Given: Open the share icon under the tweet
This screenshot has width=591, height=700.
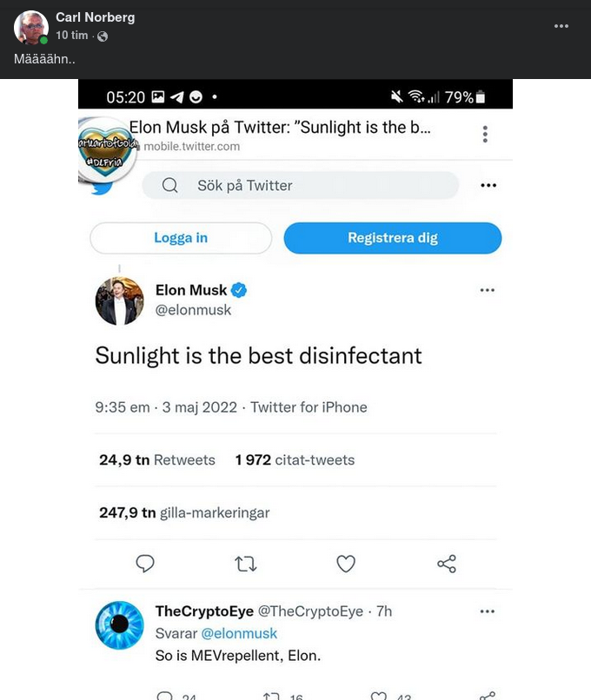Looking at the screenshot, I should (x=446, y=564).
